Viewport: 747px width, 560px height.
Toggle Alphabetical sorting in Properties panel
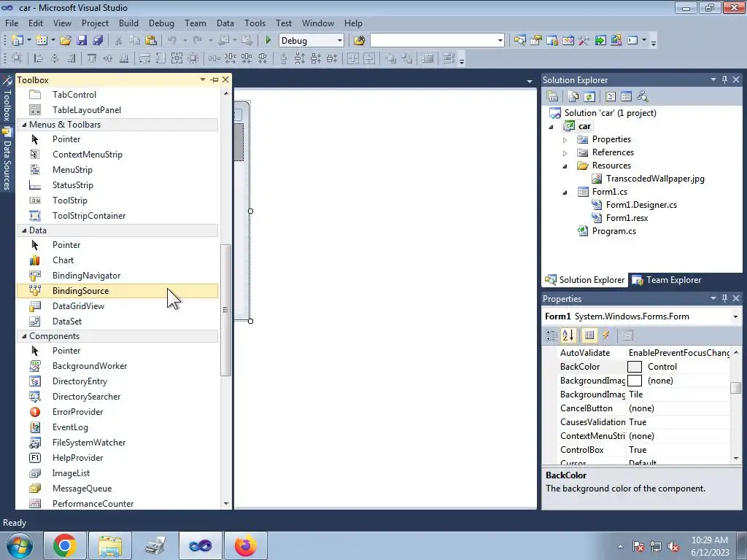click(568, 335)
